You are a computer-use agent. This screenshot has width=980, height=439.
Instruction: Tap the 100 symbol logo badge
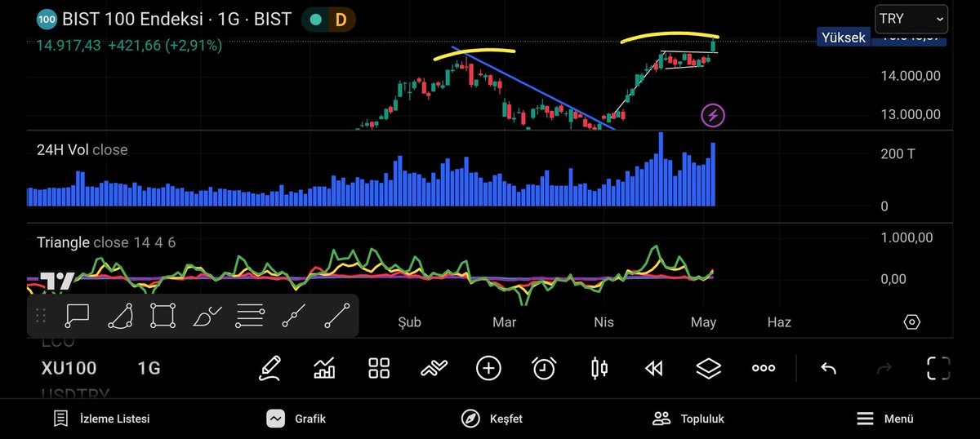click(47, 19)
